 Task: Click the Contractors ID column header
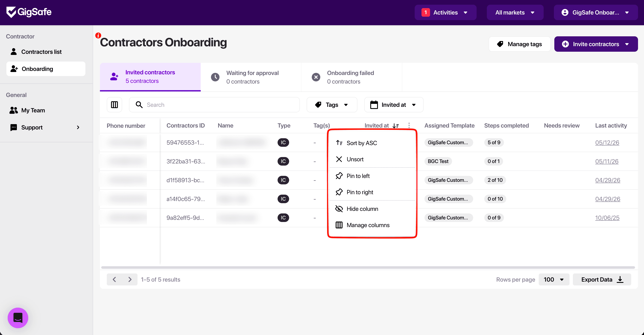[186, 126]
